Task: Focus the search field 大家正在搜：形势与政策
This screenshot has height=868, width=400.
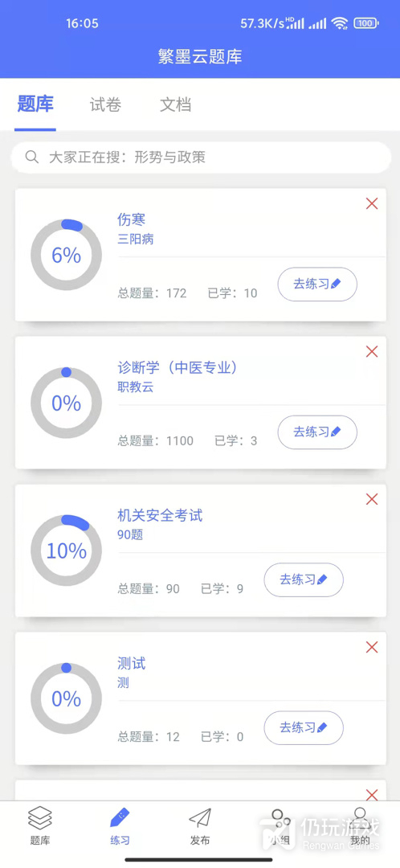Action: point(201,158)
